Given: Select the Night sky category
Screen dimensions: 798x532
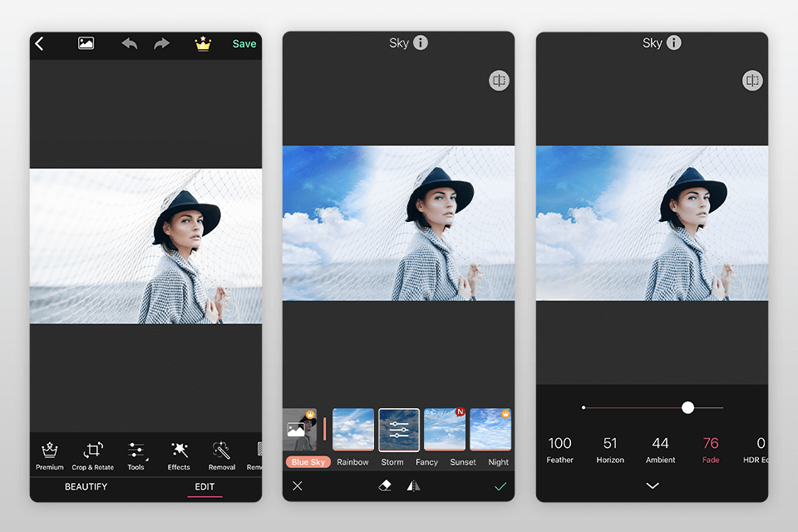Looking at the screenshot, I should click(x=498, y=462).
